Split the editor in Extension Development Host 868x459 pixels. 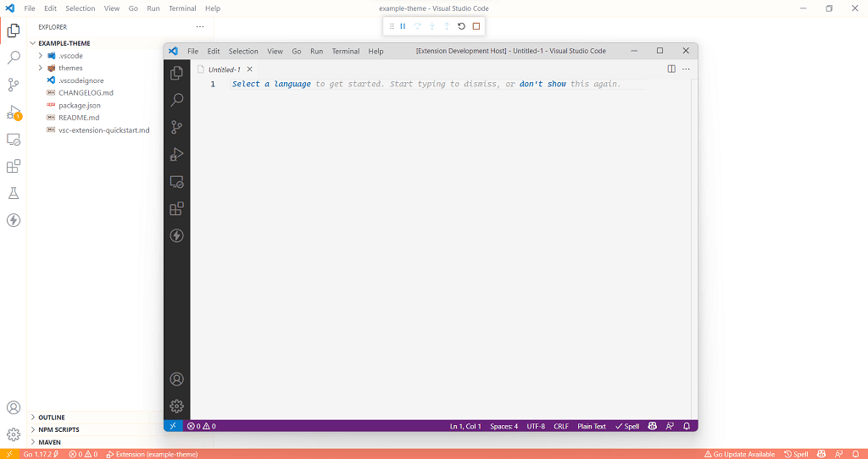click(671, 69)
